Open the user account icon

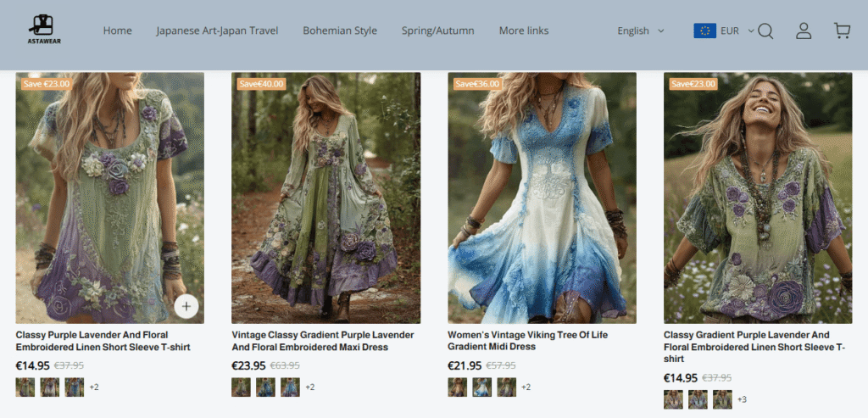(804, 31)
